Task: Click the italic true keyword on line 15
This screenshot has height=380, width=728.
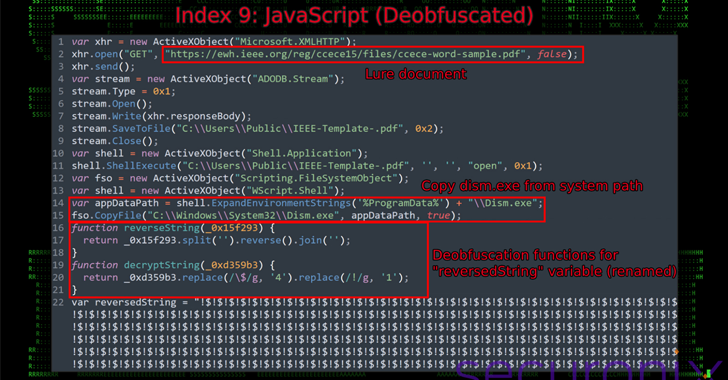Action: point(438,216)
